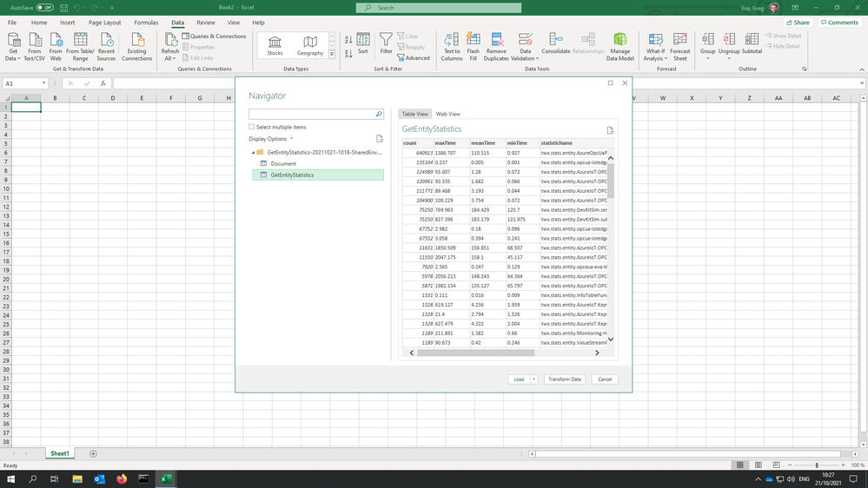Click Transform Data button
868x488 pixels.
point(565,379)
